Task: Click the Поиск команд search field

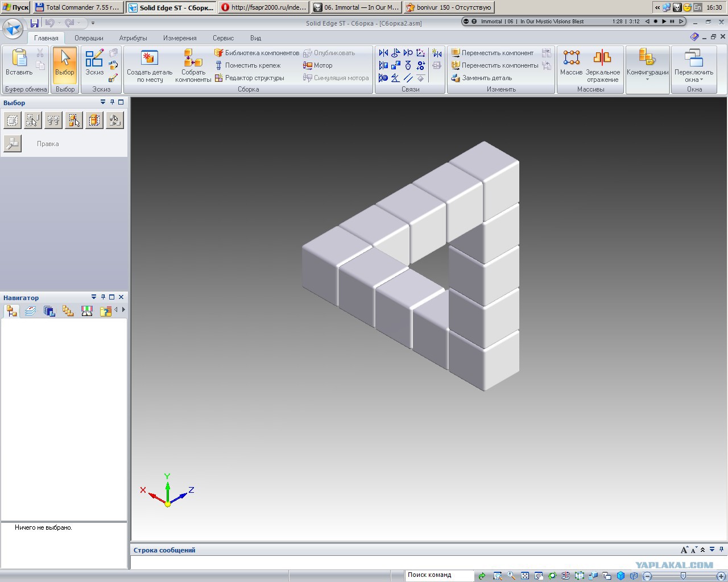Action: [x=439, y=575]
